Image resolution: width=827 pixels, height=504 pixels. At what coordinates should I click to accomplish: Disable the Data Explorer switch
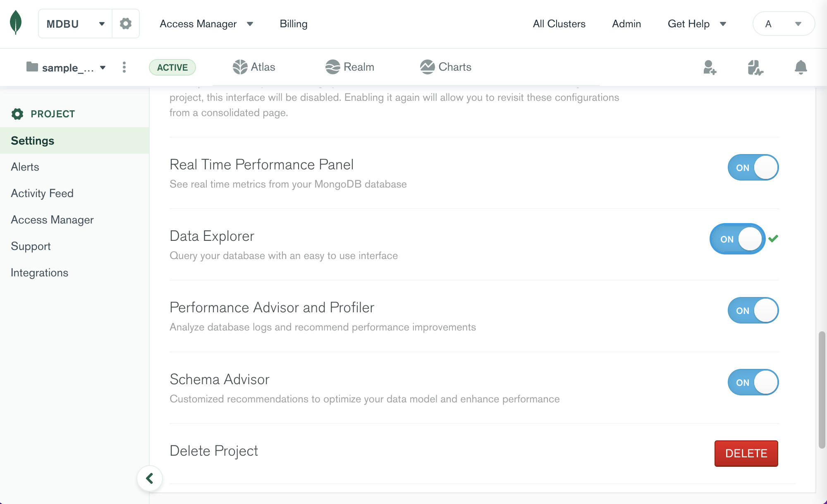(x=738, y=239)
